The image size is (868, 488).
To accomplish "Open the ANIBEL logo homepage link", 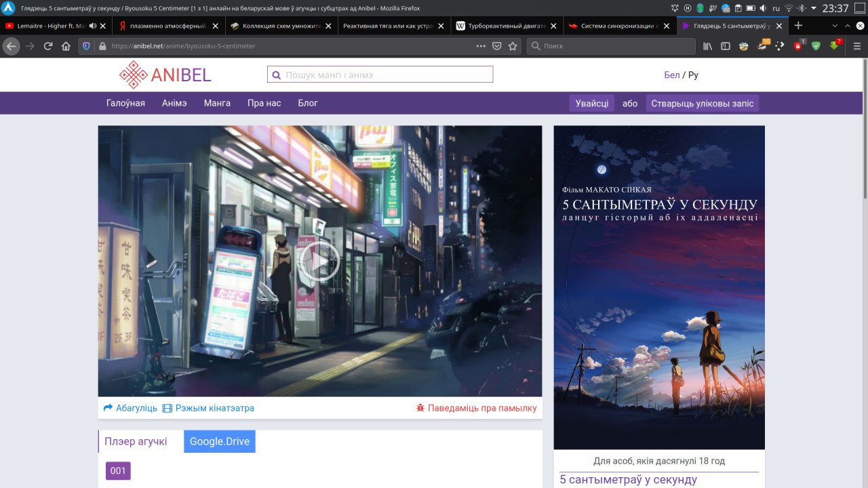I will (x=165, y=75).
